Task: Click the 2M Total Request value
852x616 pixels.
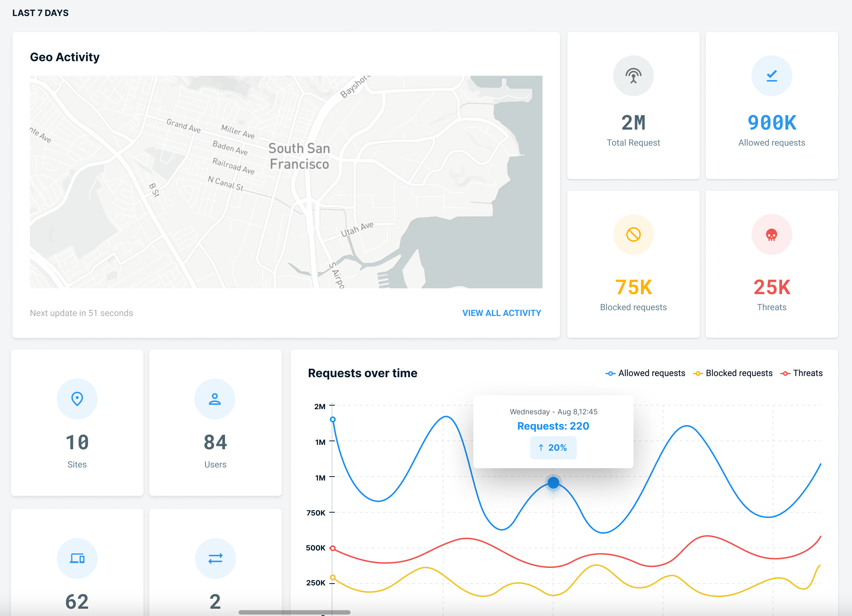Action: pos(634,123)
